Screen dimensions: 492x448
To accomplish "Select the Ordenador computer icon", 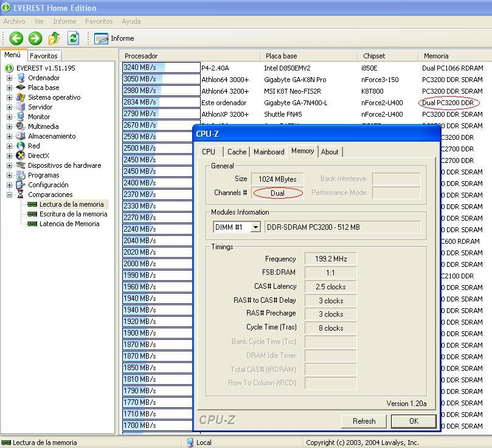I will coord(21,78).
